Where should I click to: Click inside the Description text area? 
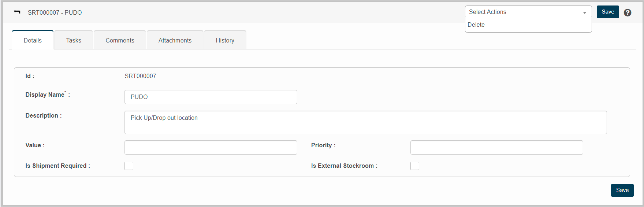point(365,122)
